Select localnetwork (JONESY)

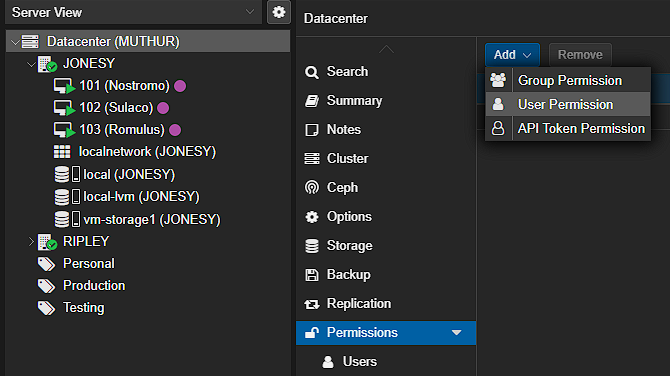click(x=147, y=152)
